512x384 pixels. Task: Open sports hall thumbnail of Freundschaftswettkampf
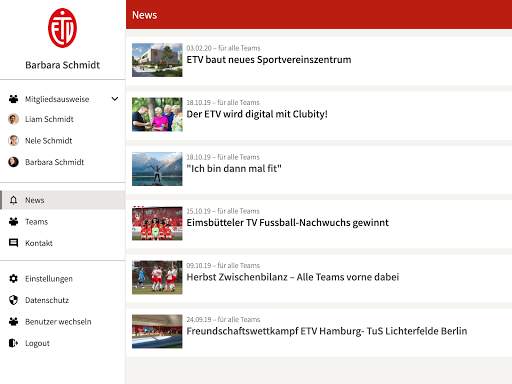point(157,332)
